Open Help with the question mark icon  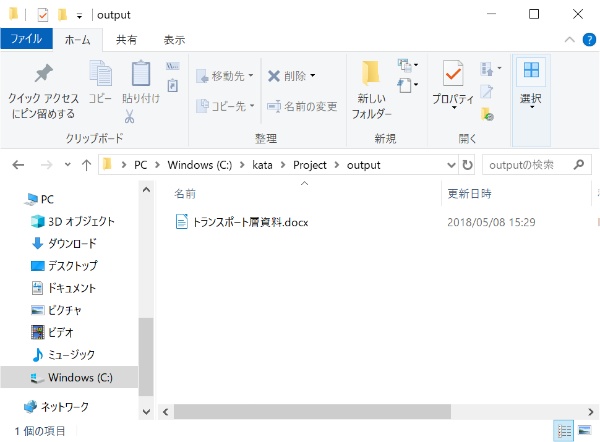pyautogui.click(x=589, y=40)
